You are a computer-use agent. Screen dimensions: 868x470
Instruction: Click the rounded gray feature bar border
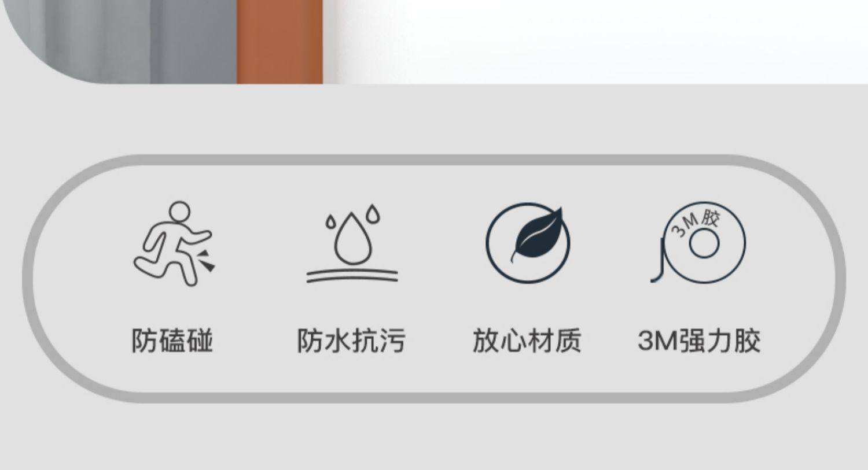tap(434, 160)
